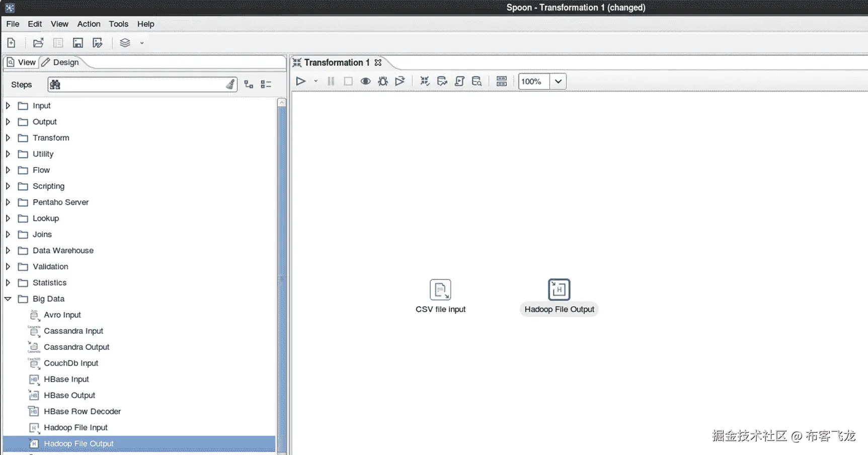
Task: Open the File menu
Action: (13, 24)
